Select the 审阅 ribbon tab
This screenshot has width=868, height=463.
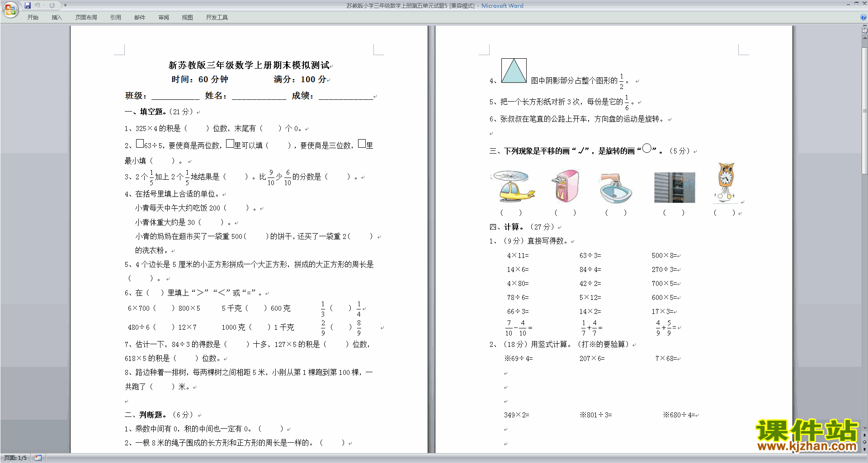[x=164, y=18]
